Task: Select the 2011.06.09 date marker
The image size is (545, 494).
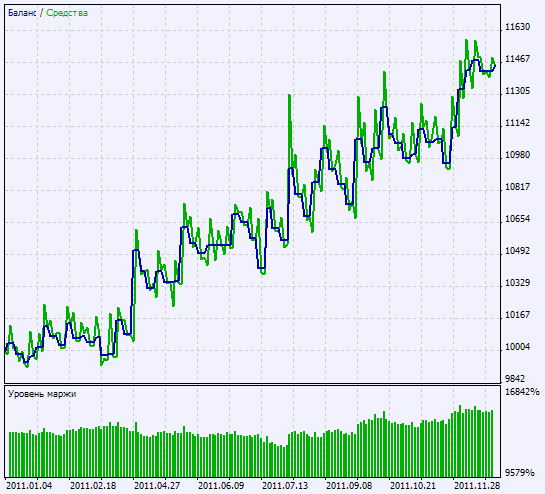Action: tap(221, 486)
